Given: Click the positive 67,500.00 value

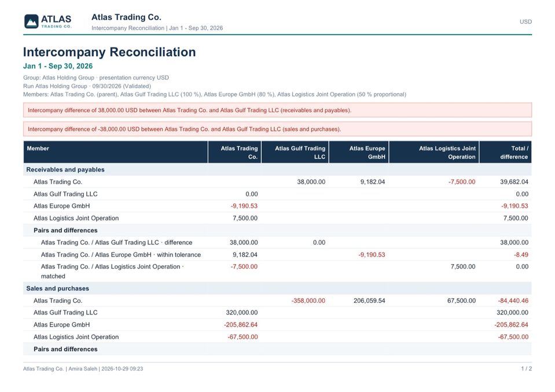Looking at the screenshot, I should tap(462, 301).
